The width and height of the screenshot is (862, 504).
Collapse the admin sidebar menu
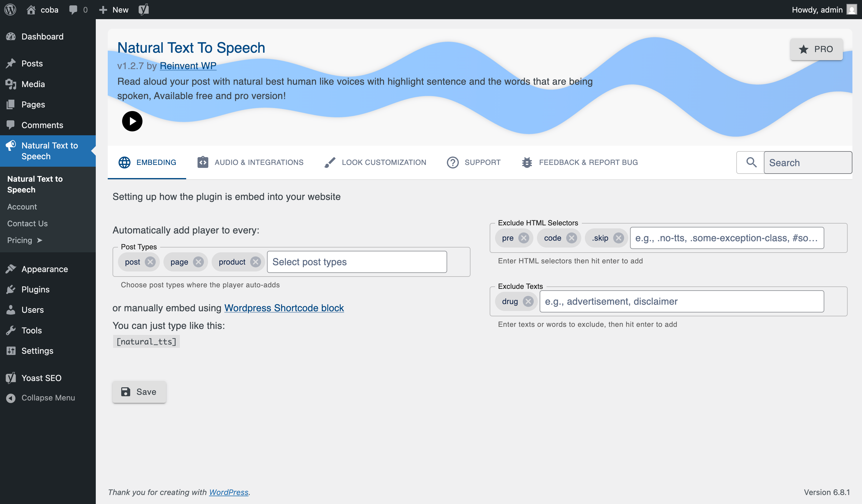(x=48, y=398)
